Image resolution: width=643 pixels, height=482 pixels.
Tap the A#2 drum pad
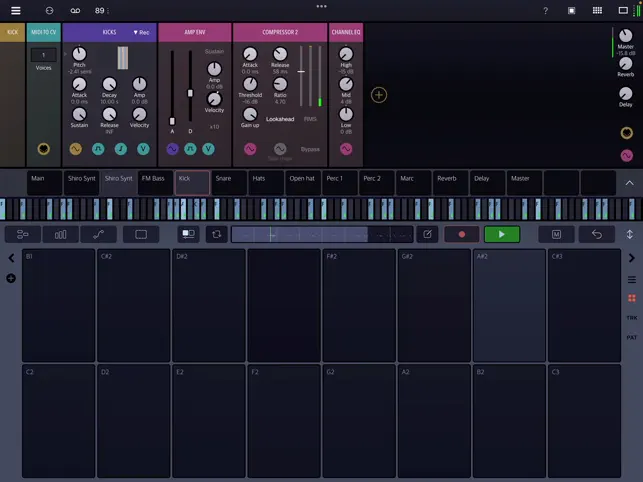click(x=509, y=305)
